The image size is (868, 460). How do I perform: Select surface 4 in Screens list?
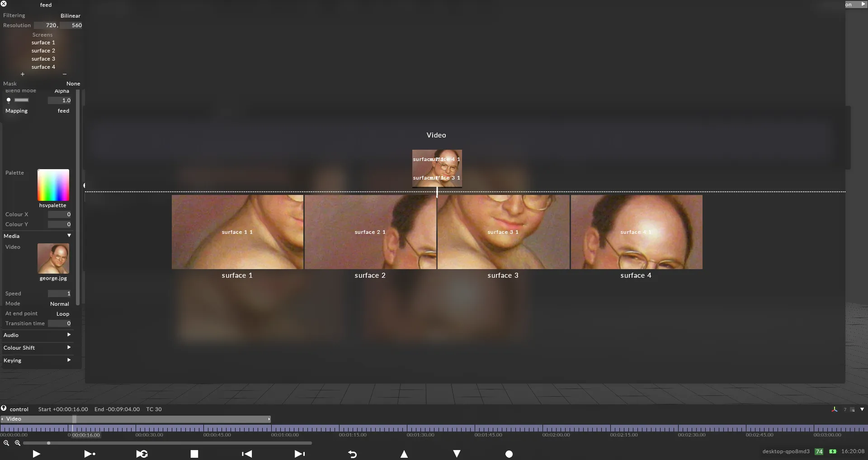[43, 67]
